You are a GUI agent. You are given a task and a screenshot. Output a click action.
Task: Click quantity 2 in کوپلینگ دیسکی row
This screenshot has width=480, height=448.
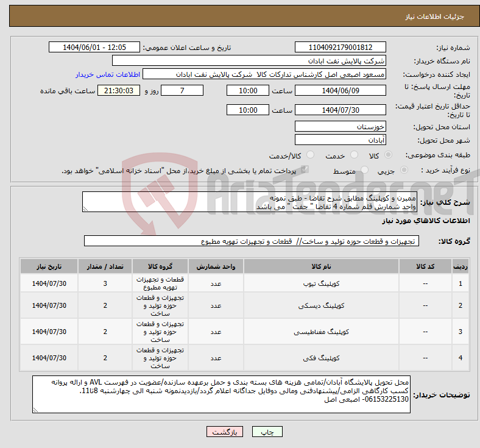point(105,305)
